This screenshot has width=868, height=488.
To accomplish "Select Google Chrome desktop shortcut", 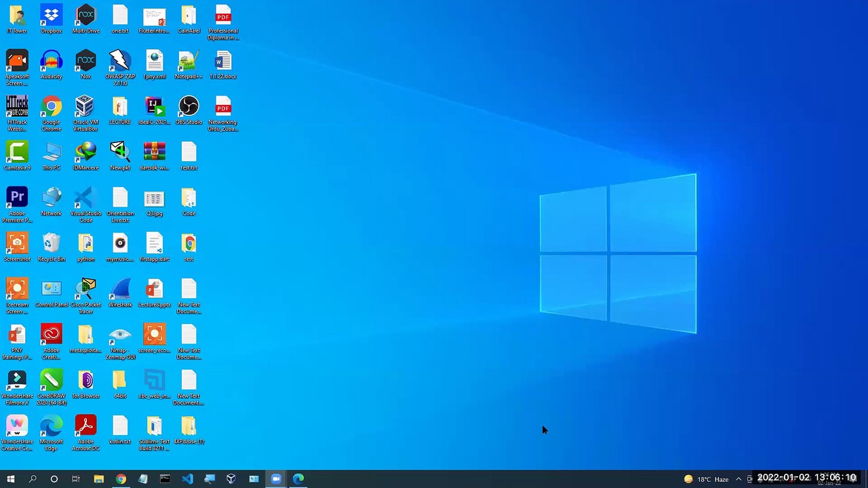I will tap(52, 114).
